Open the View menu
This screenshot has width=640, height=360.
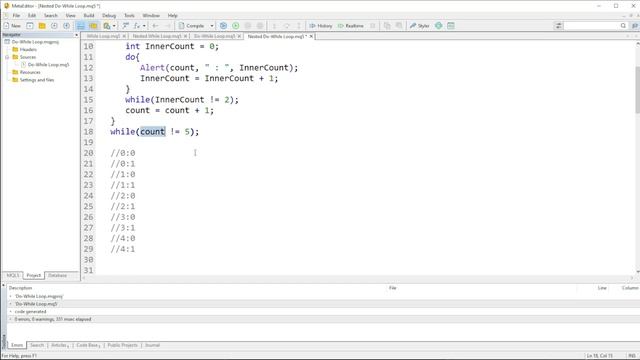71,16
